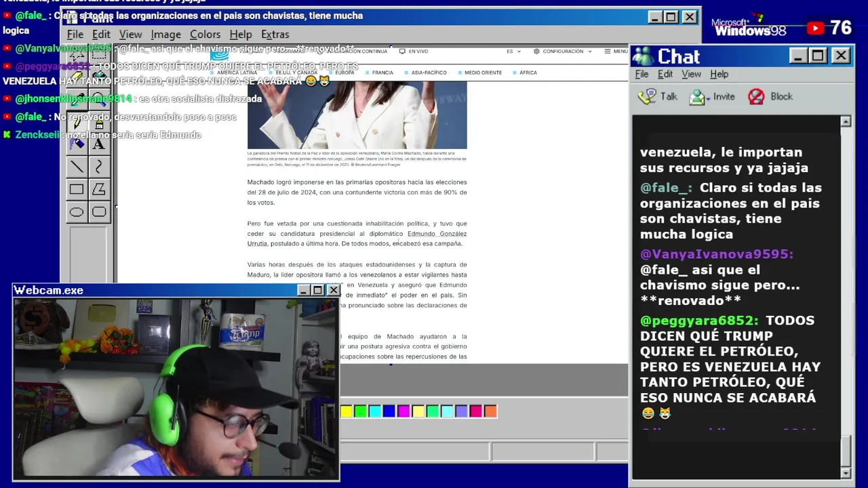
Task: Choose the Fill With Color bucket tool
Action: (x=99, y=78)
